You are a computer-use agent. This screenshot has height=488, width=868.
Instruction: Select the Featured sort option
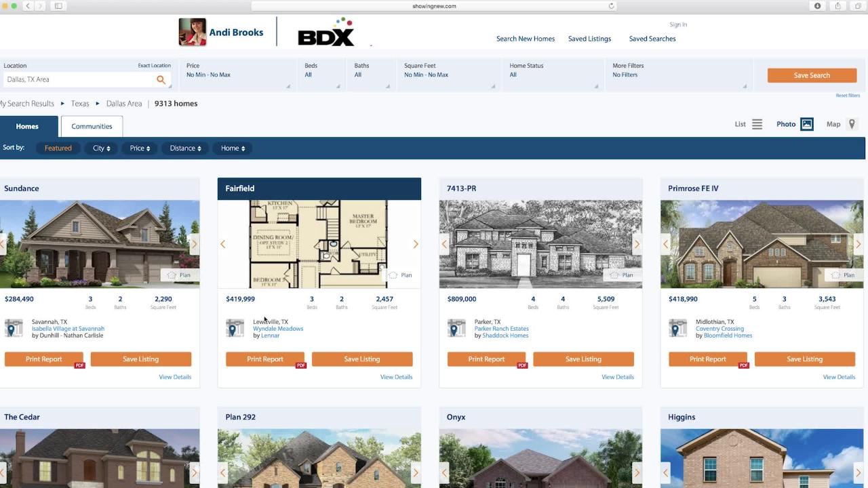pyautogui.click(x=58, y=148)
